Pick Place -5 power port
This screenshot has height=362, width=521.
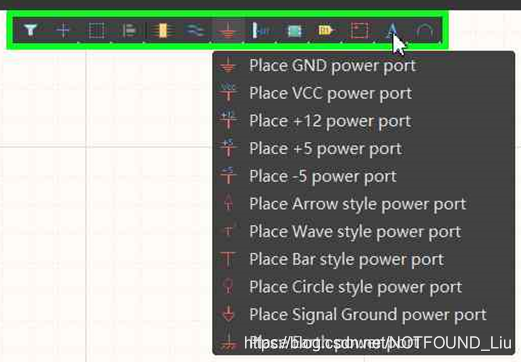[363, 176]
